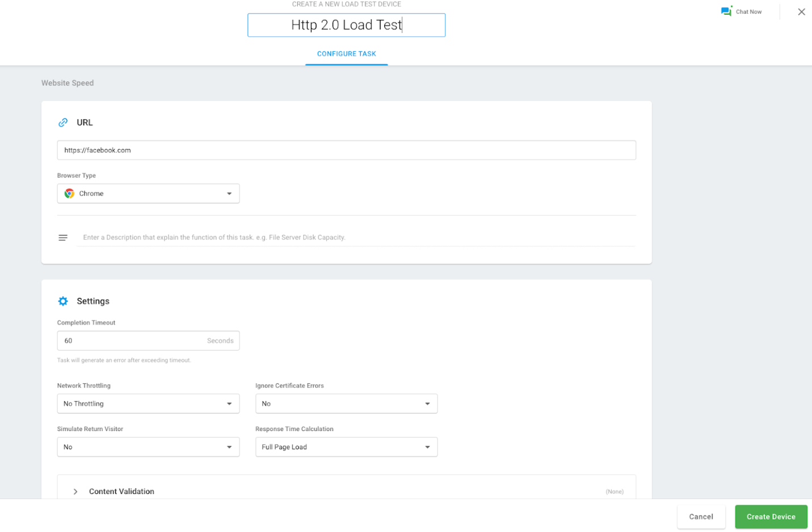This screenshot has height=532, width=812.
Task: Dismiss the dialog with the X button
Action: [802, 11]
